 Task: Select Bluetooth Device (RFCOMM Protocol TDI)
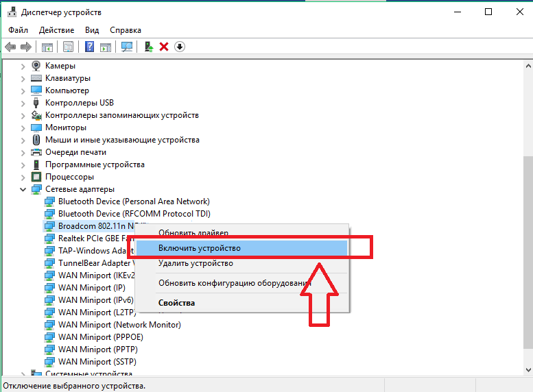[134, 214]
